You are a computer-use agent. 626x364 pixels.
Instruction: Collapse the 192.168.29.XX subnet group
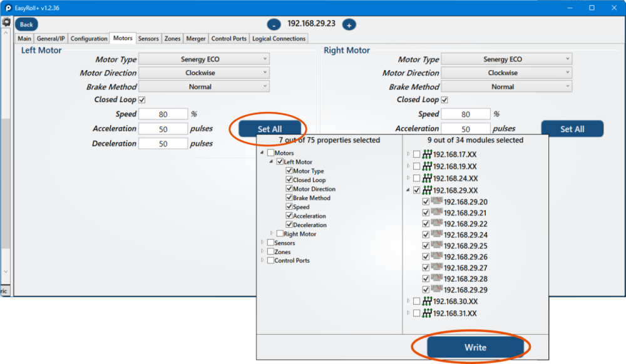pos(408,190)
